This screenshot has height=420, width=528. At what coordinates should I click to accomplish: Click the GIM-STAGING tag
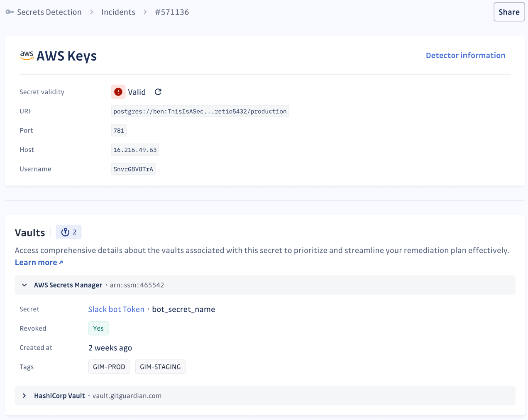point(160,367)
